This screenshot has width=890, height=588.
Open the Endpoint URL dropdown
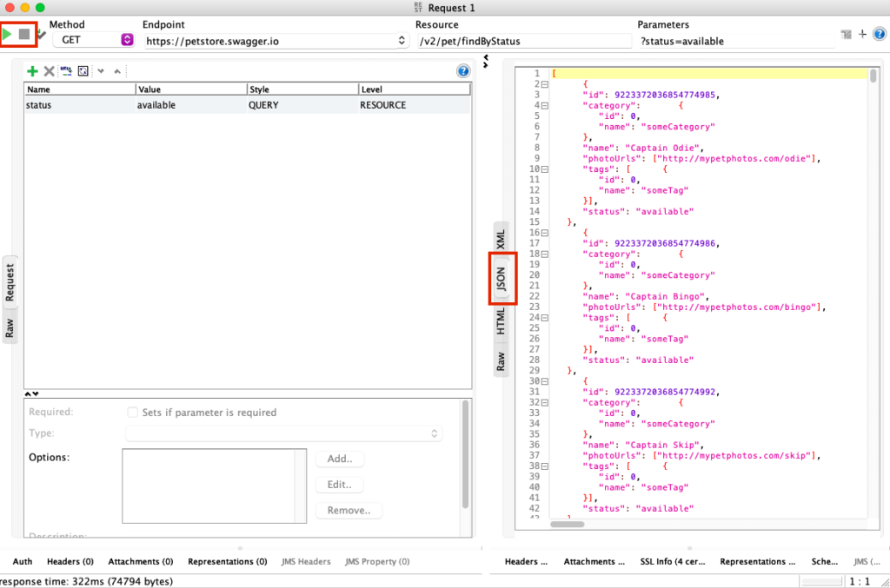point(401,40)
